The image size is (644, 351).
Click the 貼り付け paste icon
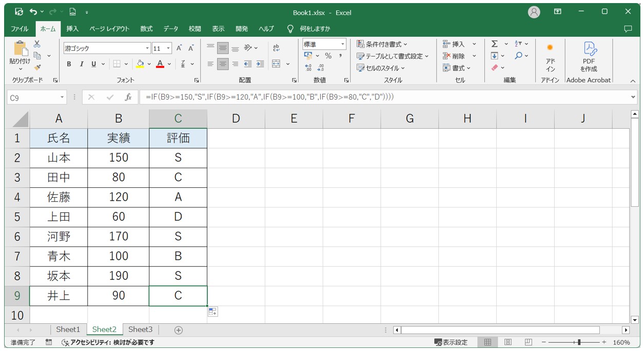(x=20, y=49)
